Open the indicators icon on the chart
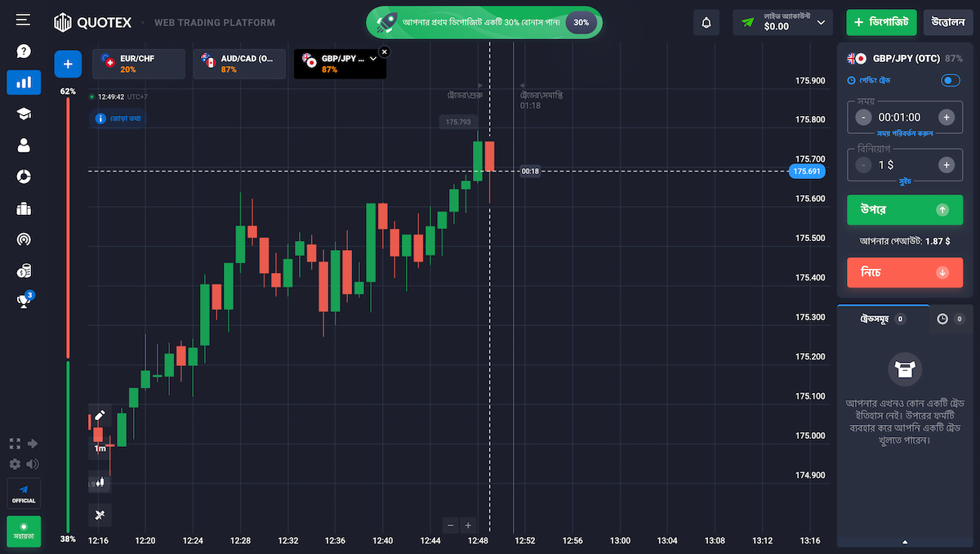The image size is (980, 554). click(99, 515)
